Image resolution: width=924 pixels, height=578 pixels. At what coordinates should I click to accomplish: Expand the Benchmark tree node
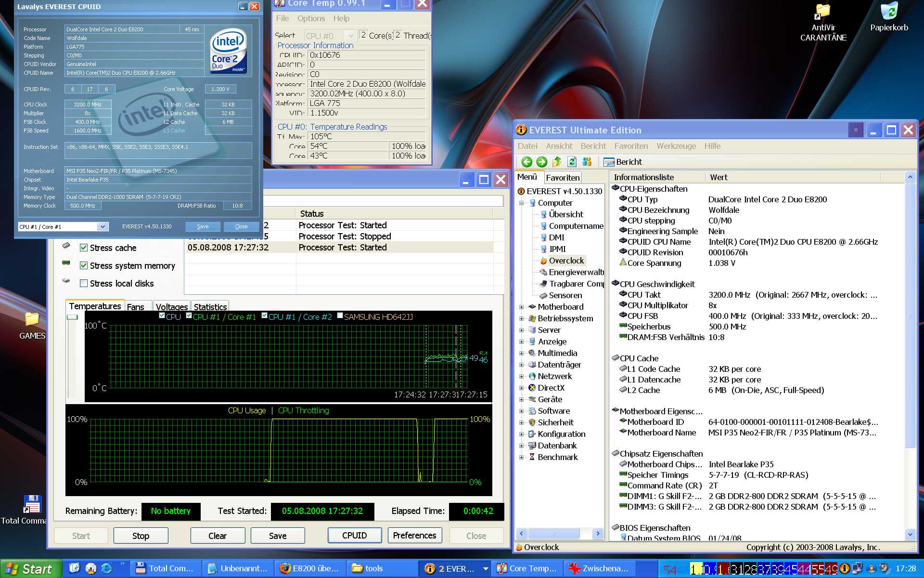pos(521,457)
